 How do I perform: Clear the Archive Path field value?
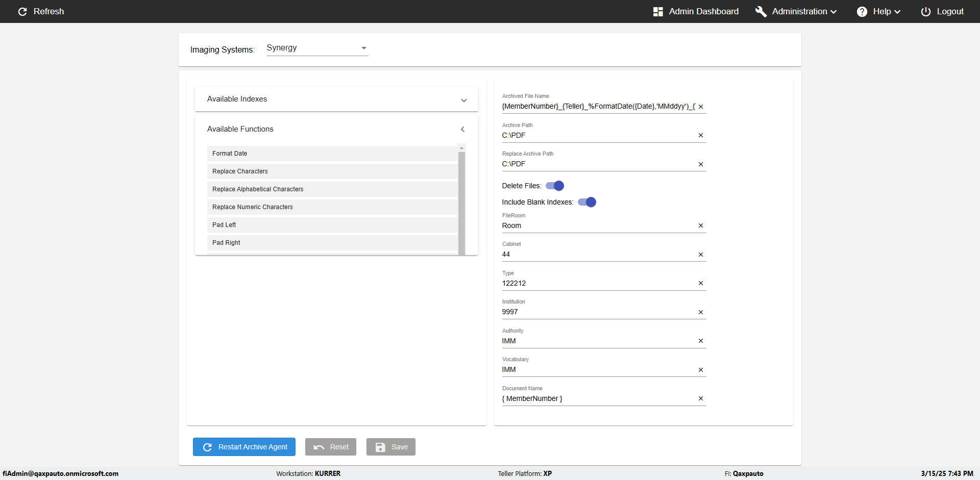701,135
